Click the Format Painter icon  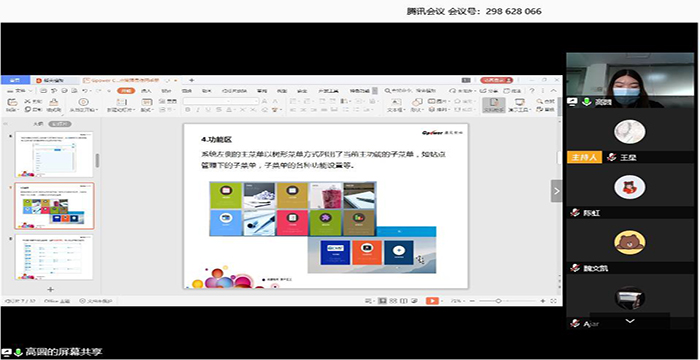click(54, 102)
